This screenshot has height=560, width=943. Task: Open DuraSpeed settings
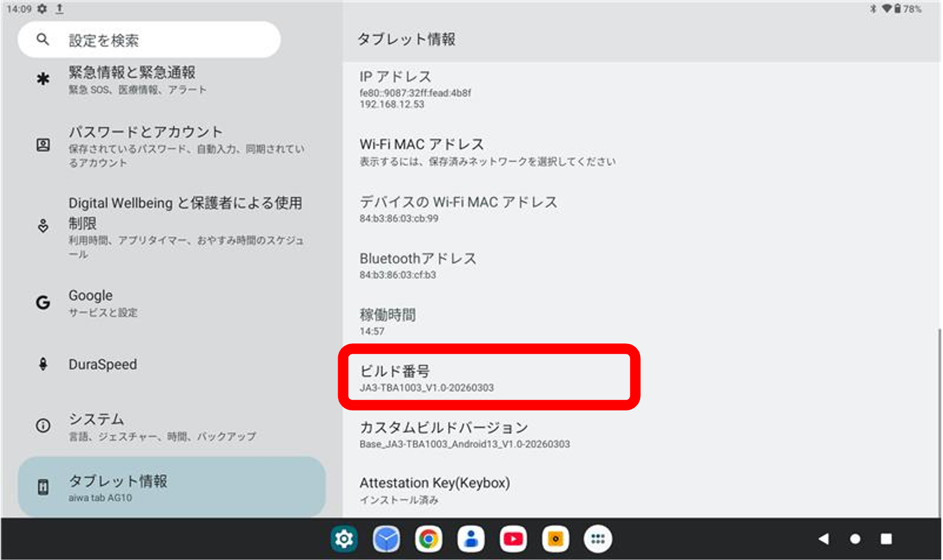tap(150, 364)
